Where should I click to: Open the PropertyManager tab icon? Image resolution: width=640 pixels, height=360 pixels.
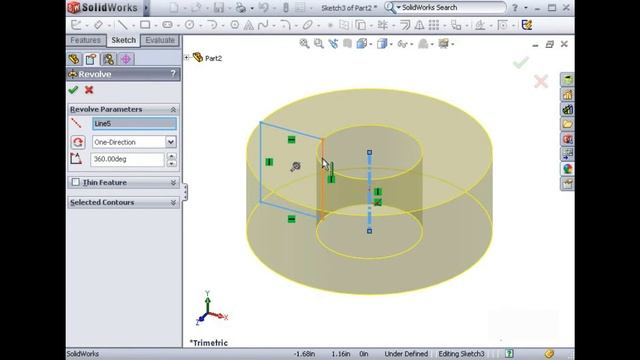[91, 59]
